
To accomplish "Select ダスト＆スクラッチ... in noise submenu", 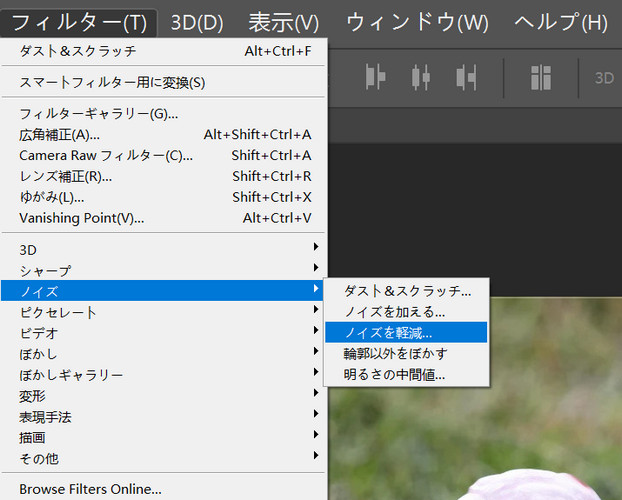I will (x=407, y=291).
